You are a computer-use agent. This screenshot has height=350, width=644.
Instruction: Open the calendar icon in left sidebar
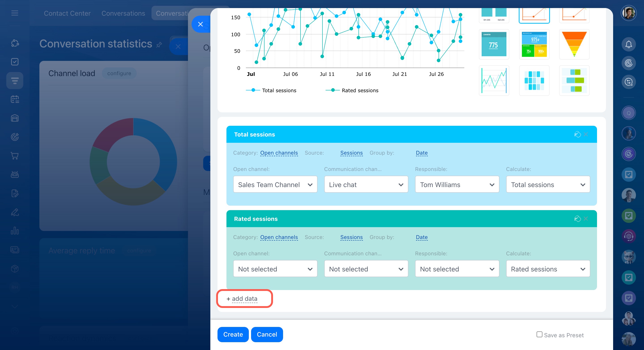point(15,99)
